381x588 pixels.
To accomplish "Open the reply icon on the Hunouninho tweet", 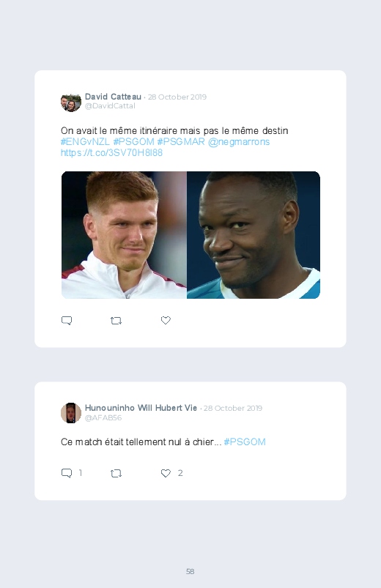I will [x=67, y=473].
